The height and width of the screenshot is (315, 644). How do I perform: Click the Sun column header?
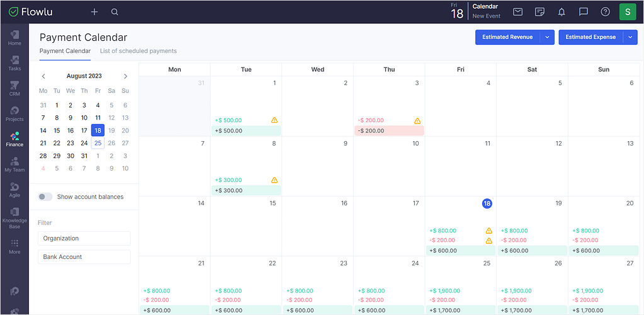coord(604,69)
